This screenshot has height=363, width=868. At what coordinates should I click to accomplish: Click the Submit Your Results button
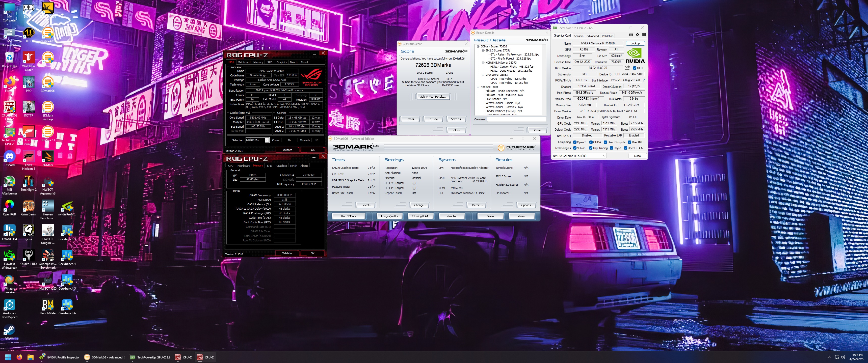pos(433,97)
